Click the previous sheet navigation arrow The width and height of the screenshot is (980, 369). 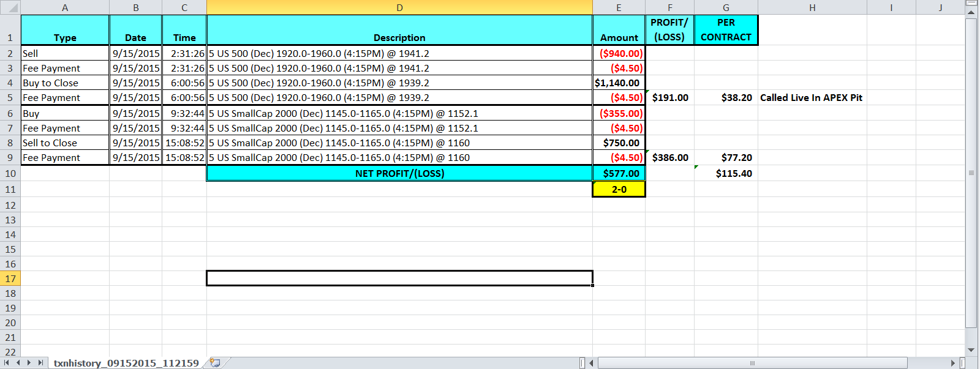click(18, 363)
